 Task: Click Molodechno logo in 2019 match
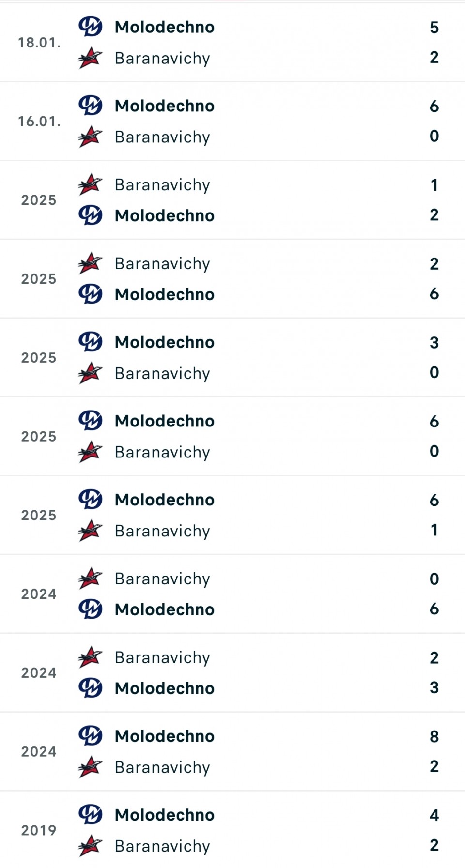pyautogui.click(x=91, y=815)
